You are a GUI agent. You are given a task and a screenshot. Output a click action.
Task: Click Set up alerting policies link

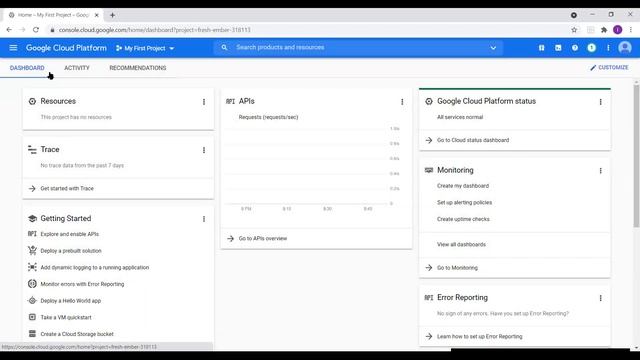coord(464,202)
